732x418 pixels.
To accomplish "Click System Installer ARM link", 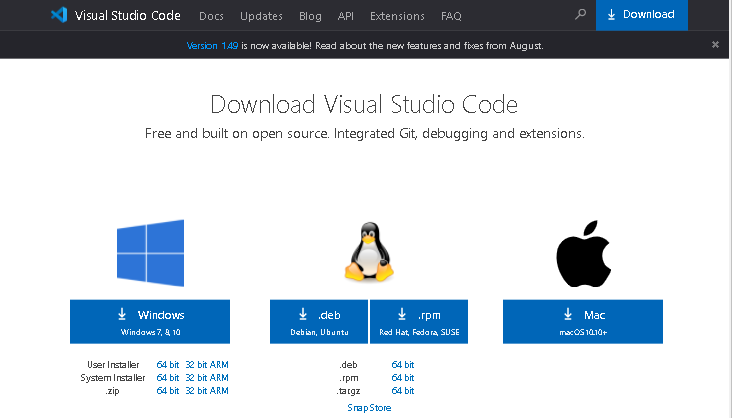I will pyautogui.click(x=219, y=378).
